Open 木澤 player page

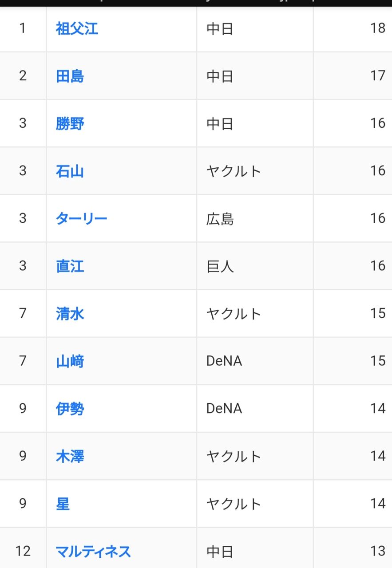point(70,456)
